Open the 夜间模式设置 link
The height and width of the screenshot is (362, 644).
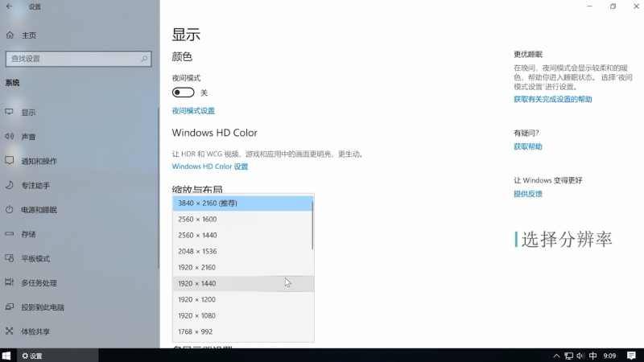point(193,111)
